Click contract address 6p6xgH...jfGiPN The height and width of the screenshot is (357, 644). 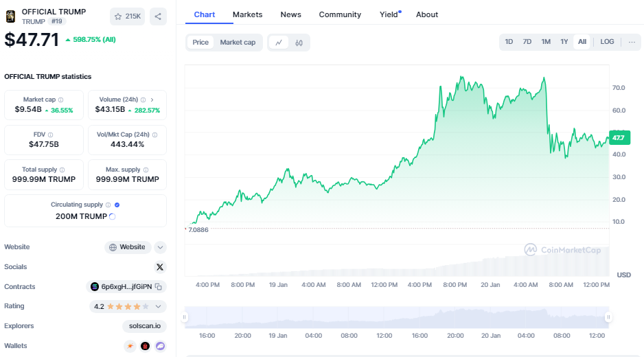(126, 287)
